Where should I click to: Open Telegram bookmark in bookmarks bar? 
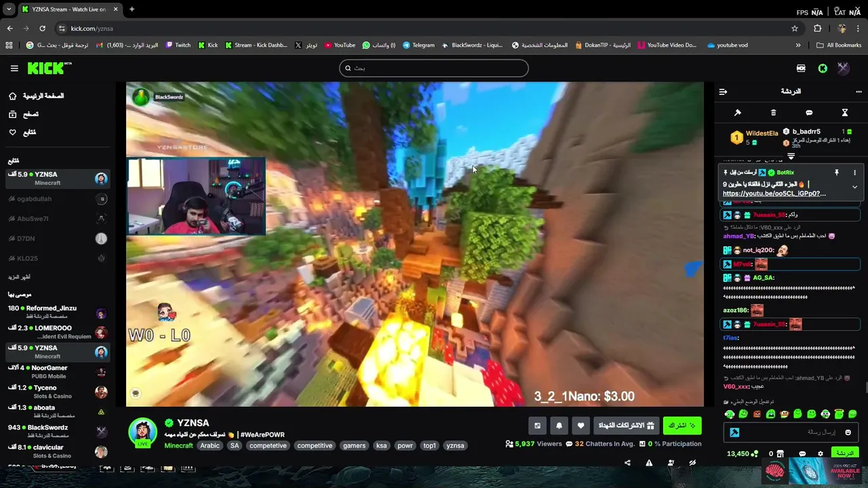click(x=418, y=45)
